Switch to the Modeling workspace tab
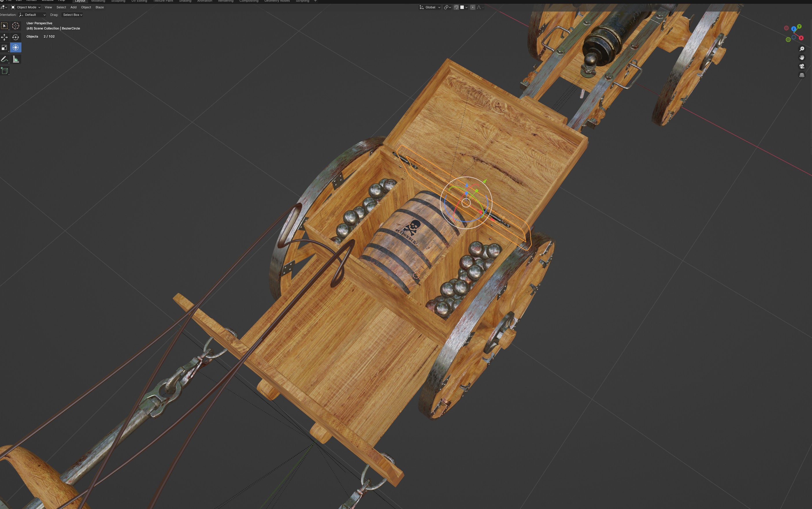The image size is (812, 509). (98, 1)
